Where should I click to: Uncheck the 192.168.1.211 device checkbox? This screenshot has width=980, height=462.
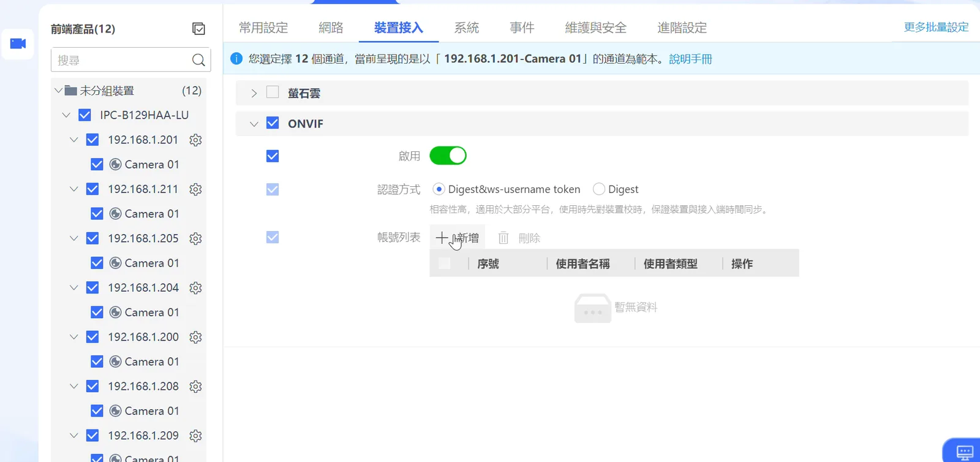[x=92, y=189]
